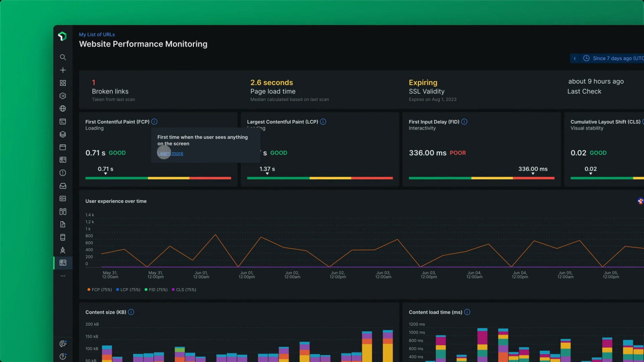Toggle the CLS (75%) legend series
The image size is (644, 362).
[x=184, y=290]
